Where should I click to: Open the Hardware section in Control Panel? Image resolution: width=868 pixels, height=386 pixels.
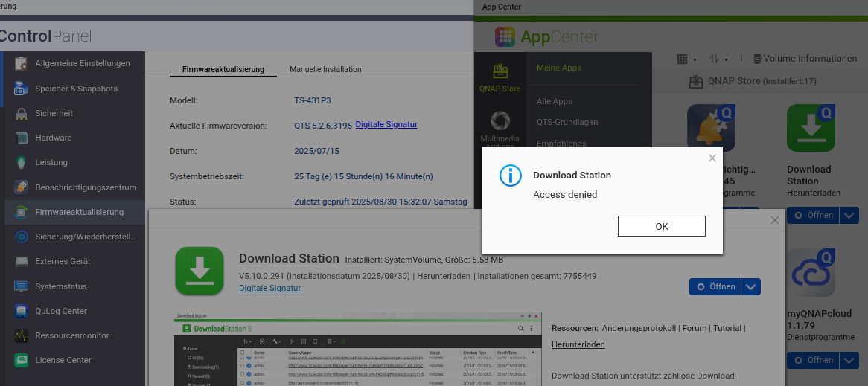click(74, 138)
